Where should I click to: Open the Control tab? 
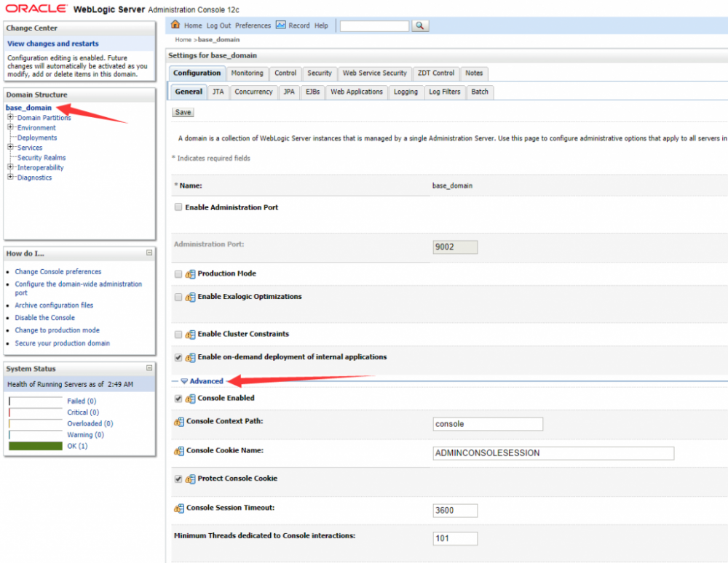285,73
